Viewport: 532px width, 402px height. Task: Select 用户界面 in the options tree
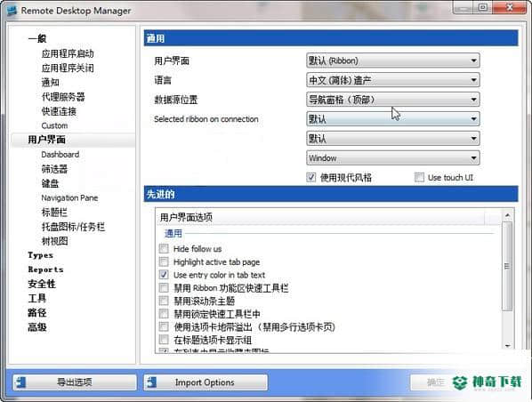46,140
